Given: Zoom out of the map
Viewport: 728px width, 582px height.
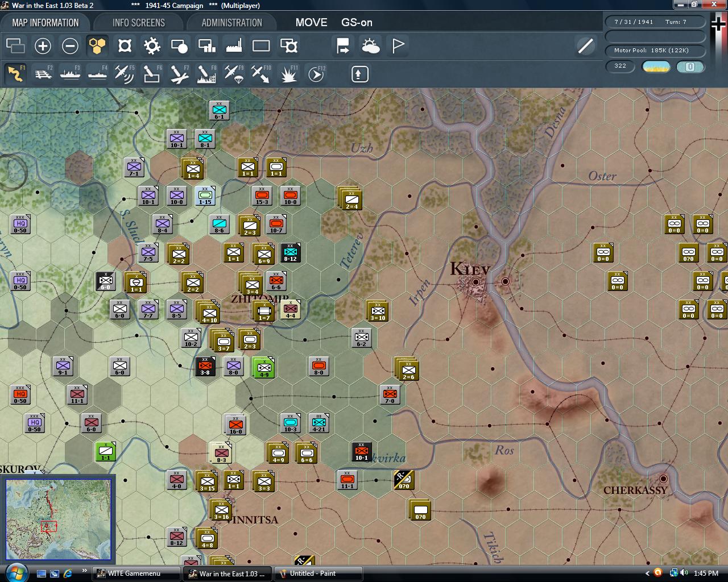Looking at the screenshot, I should pyautogui.click(x=70, y=45).
